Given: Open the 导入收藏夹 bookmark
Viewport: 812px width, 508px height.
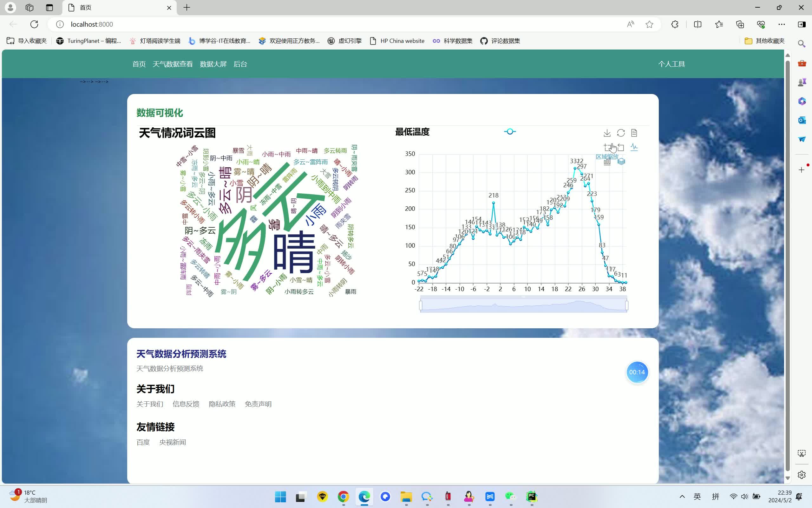Looking at the screenshot, I should click(x=27, y=41).
